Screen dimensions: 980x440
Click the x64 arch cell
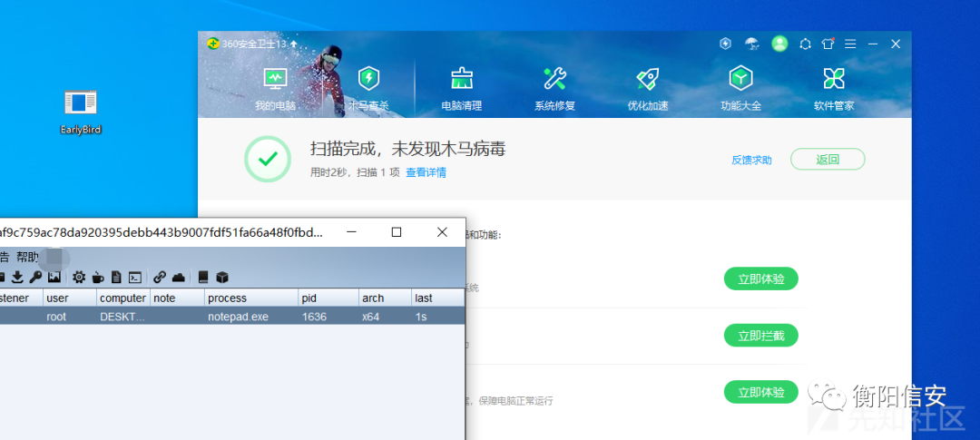pos(385,317)
